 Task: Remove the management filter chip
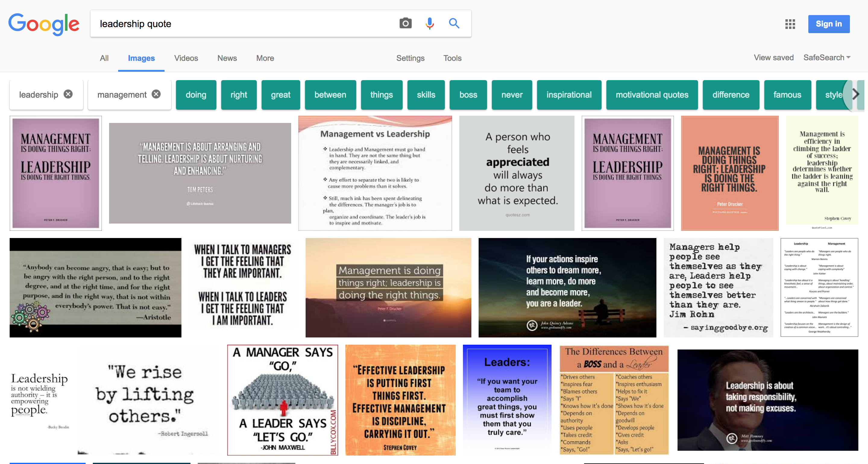156,94
